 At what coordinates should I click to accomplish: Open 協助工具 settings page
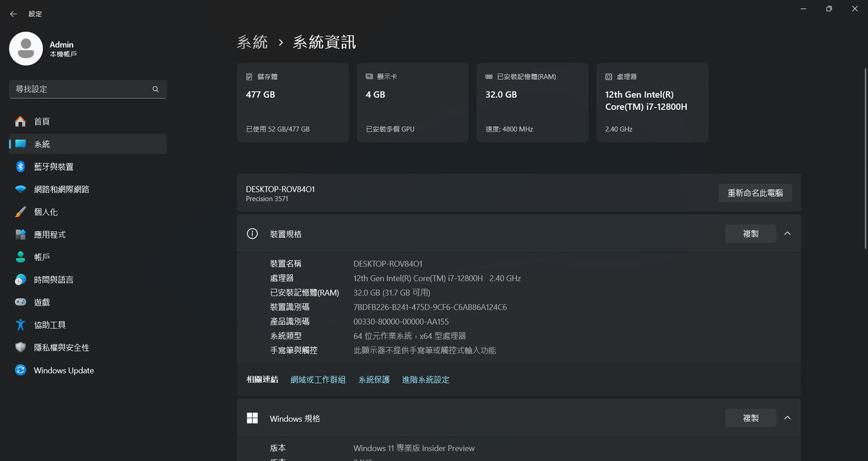click(x=88, y=325)
